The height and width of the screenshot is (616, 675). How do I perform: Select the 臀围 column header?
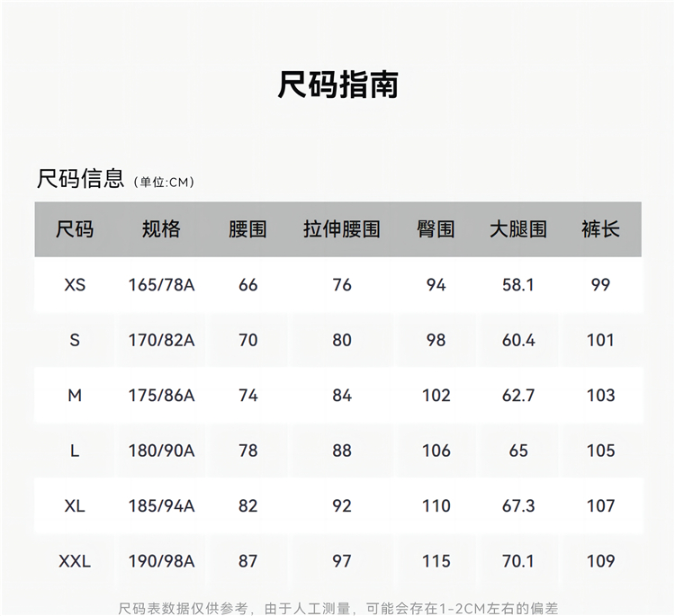click(436, 229)
